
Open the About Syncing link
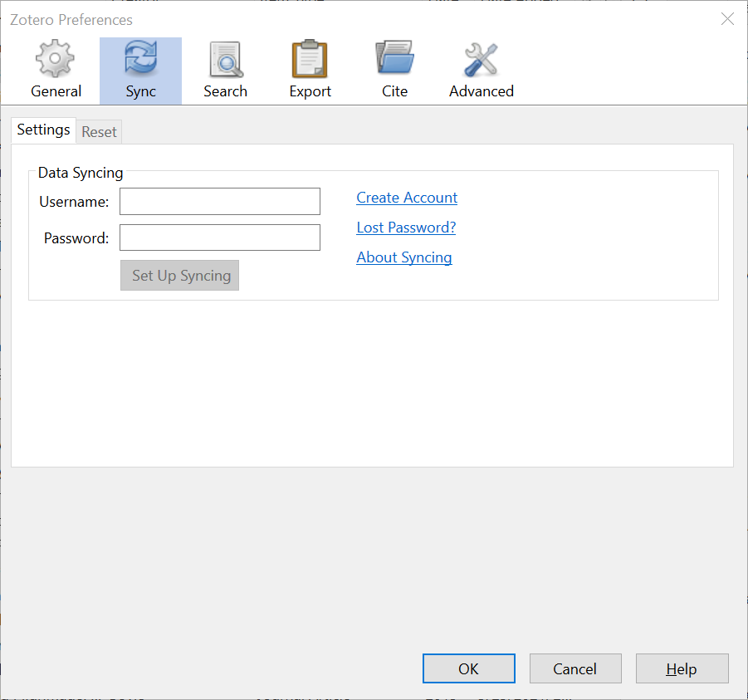[403, 257]
